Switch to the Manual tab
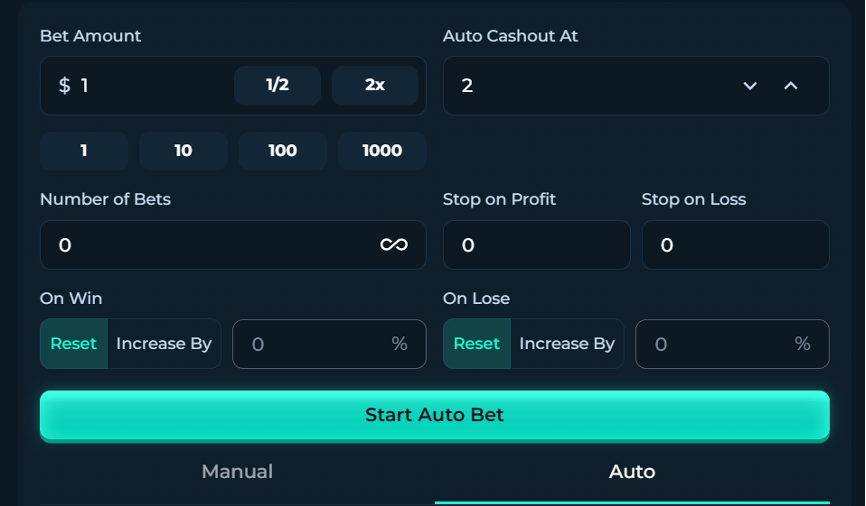866x506 pixels. (237, 472)
